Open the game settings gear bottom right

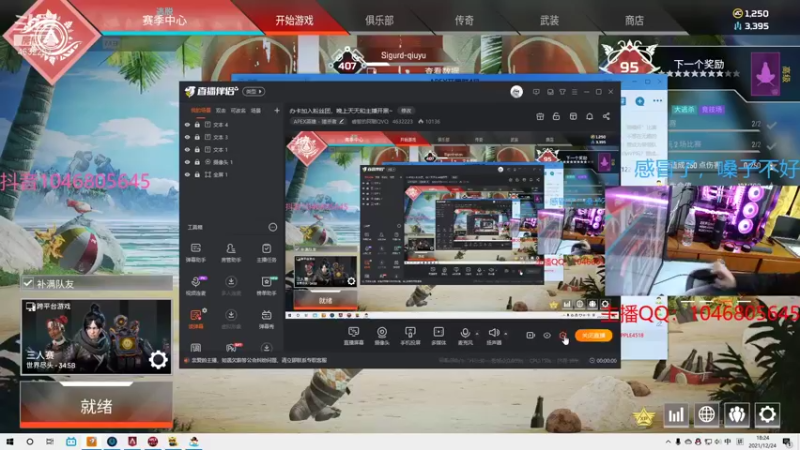pos(767,414)
